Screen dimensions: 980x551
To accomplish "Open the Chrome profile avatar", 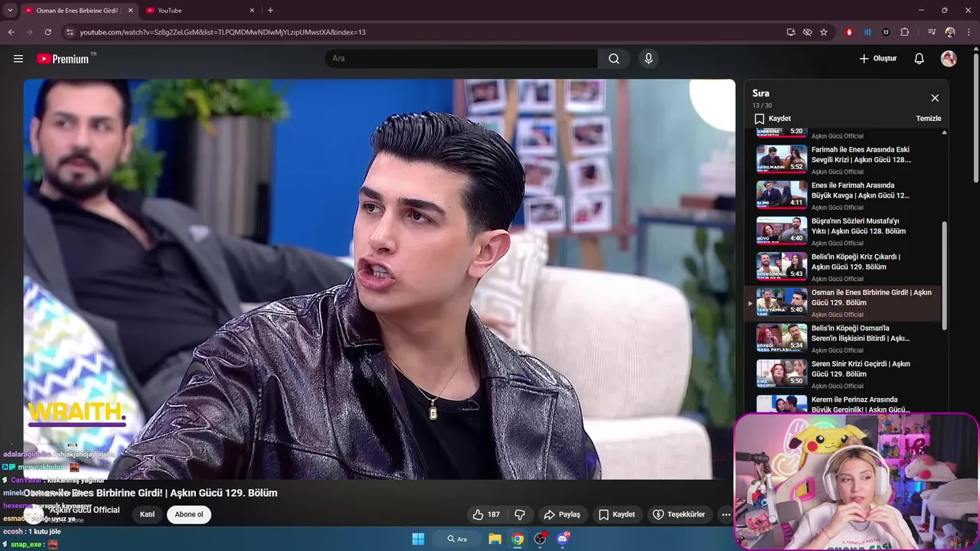I will click(x=950, y=32).
